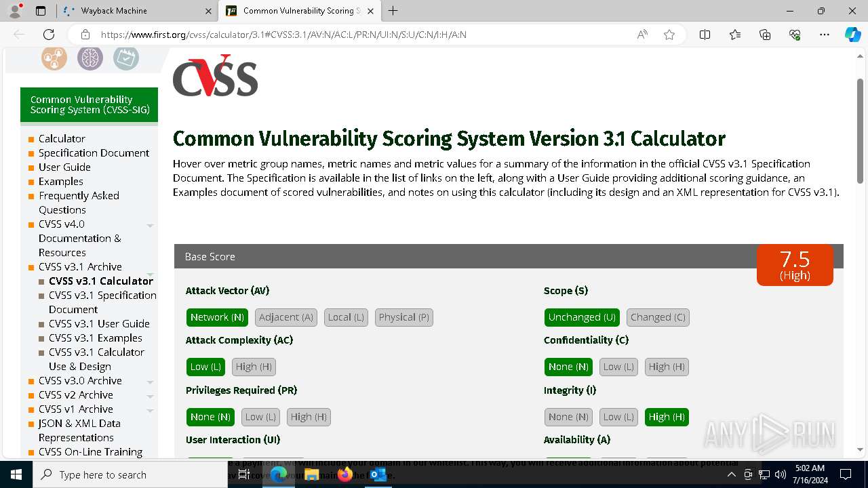
Task: Open JSON & XML Data Representations link
Action: click(x=79, y=430)
